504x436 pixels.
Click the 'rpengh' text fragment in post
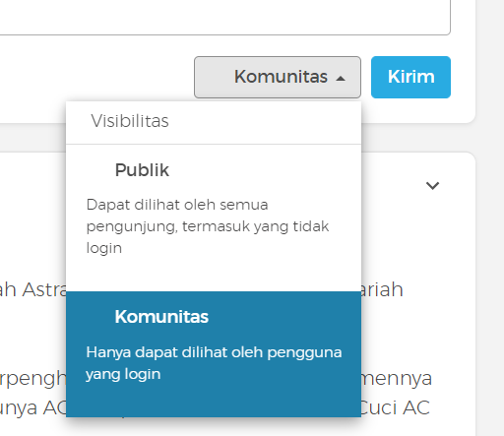32,379
